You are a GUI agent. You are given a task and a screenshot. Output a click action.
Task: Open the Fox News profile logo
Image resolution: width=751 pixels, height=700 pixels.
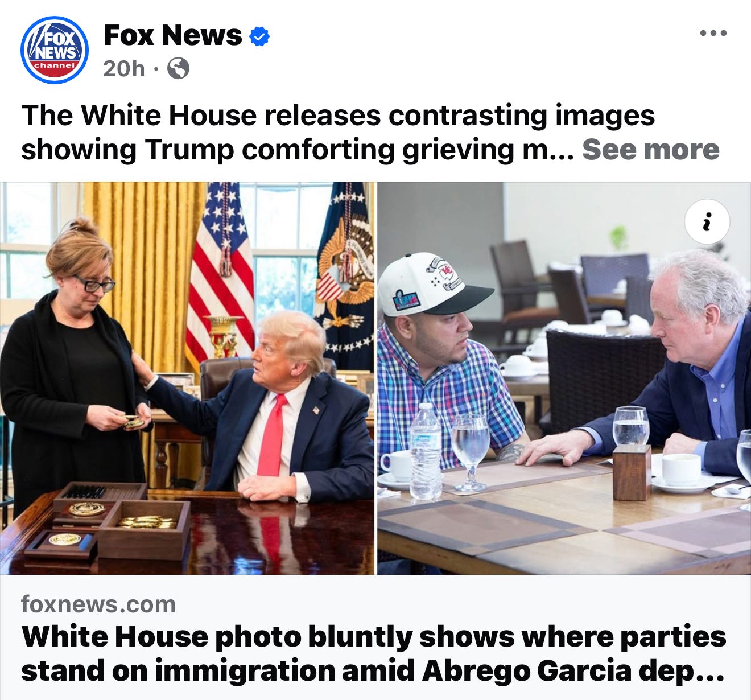coord(55,50)
